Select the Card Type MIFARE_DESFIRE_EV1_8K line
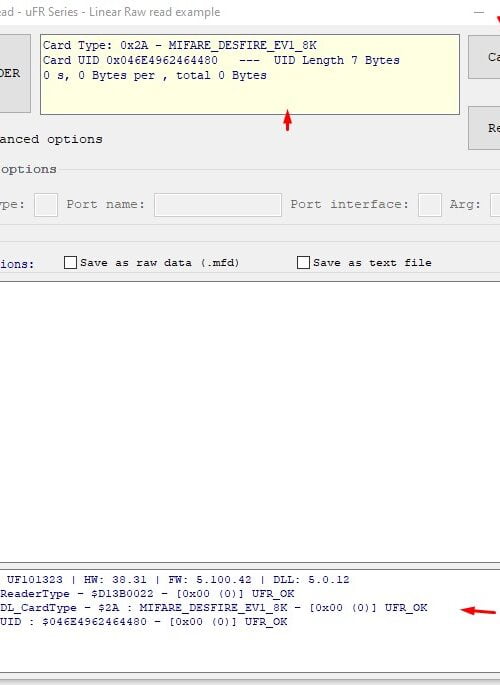 click(x=179, y=45)
